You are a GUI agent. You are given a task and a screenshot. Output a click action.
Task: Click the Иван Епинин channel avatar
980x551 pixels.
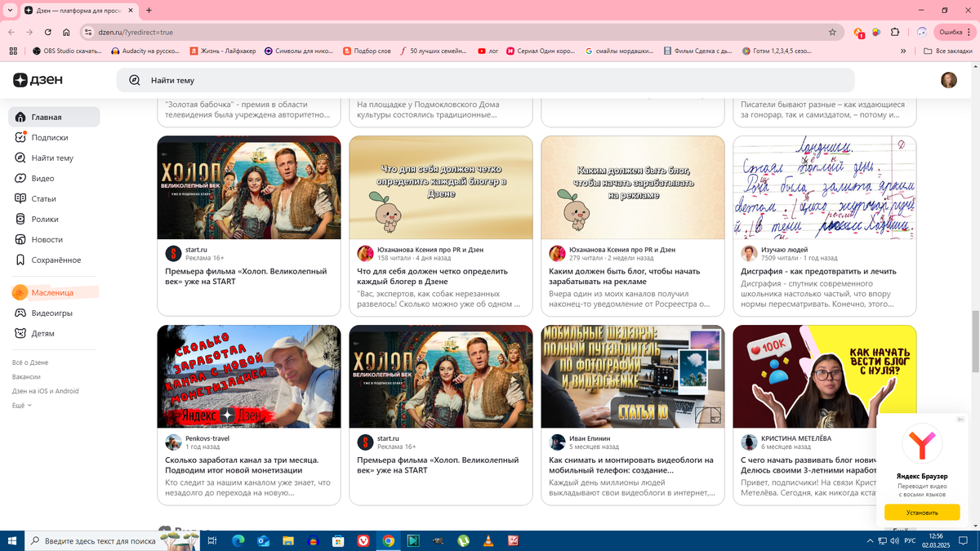[x=557, y=442]
